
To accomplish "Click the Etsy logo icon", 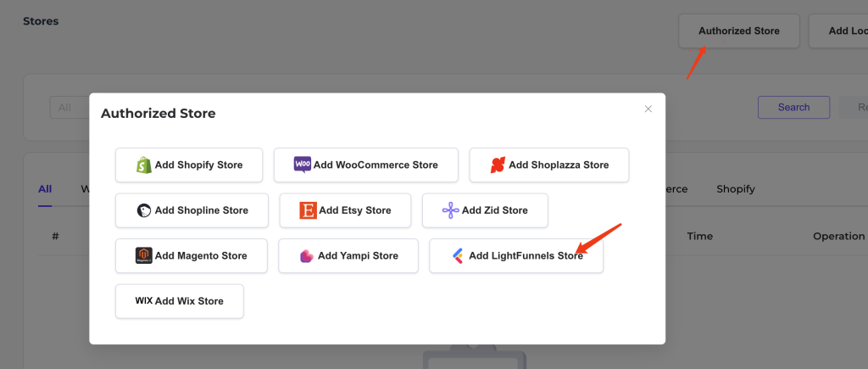I will [308, 210].
